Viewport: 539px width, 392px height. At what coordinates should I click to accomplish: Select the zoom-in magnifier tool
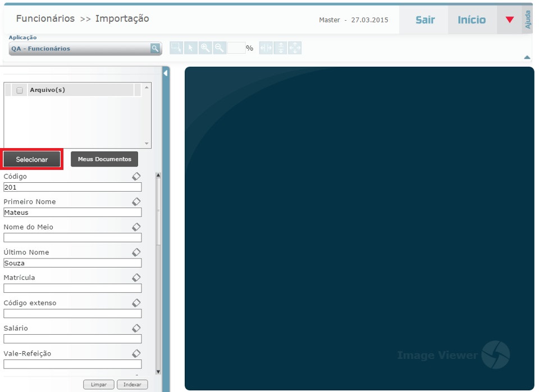click(x=205, y=48)
